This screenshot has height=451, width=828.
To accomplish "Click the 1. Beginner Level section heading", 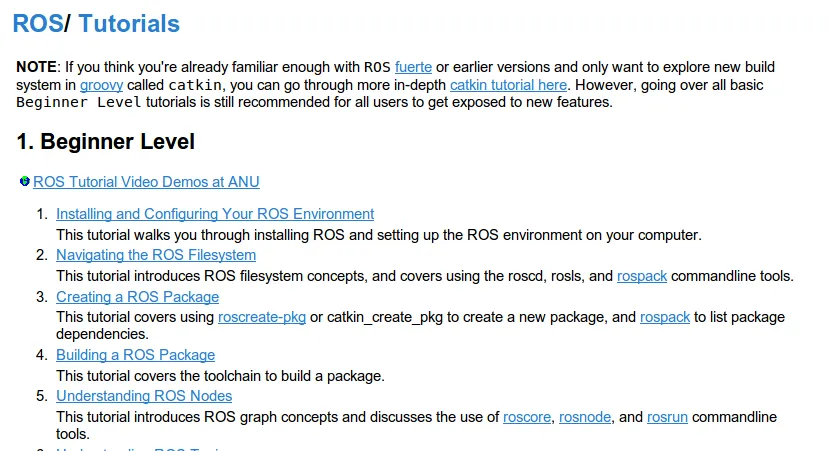I will pos(105,141).
